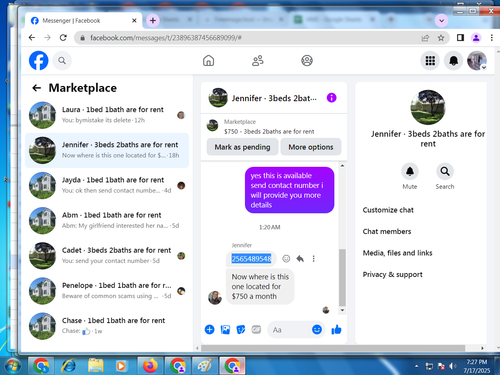
Task: Expand Chat members section
Action: tap(387, 231)
